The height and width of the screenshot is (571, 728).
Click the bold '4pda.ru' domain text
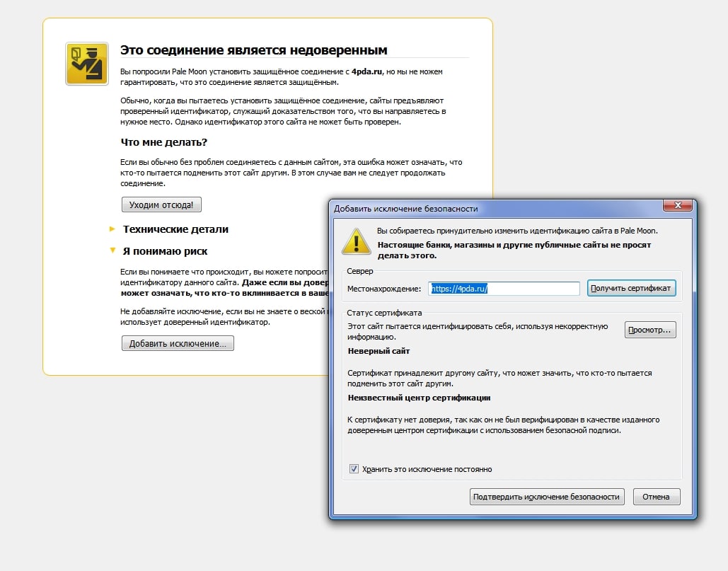click(x=366, y=71)
